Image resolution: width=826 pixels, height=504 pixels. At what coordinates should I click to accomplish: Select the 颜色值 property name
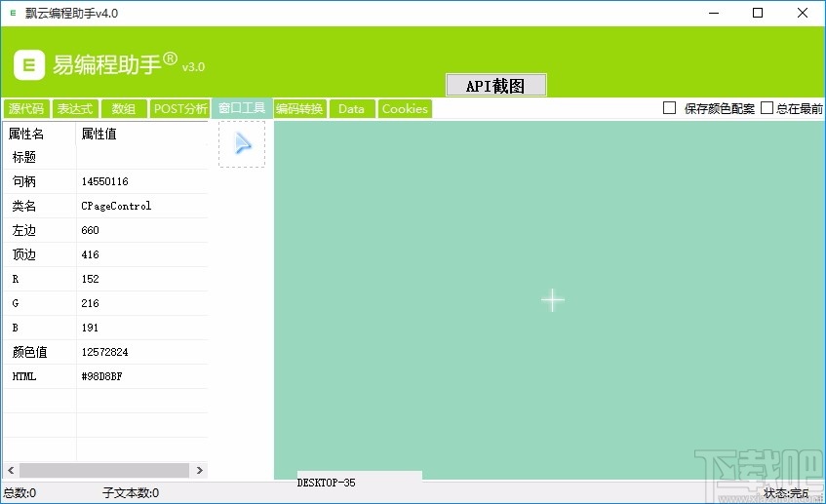(29, 352)
